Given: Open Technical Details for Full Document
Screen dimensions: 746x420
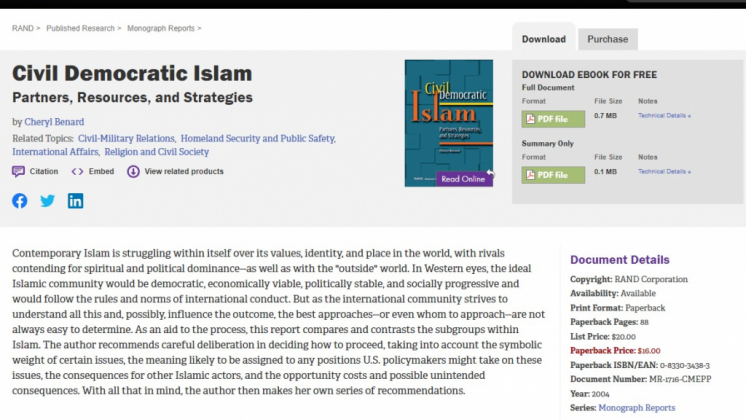Looking at the screenshot, I should (664, 116).
